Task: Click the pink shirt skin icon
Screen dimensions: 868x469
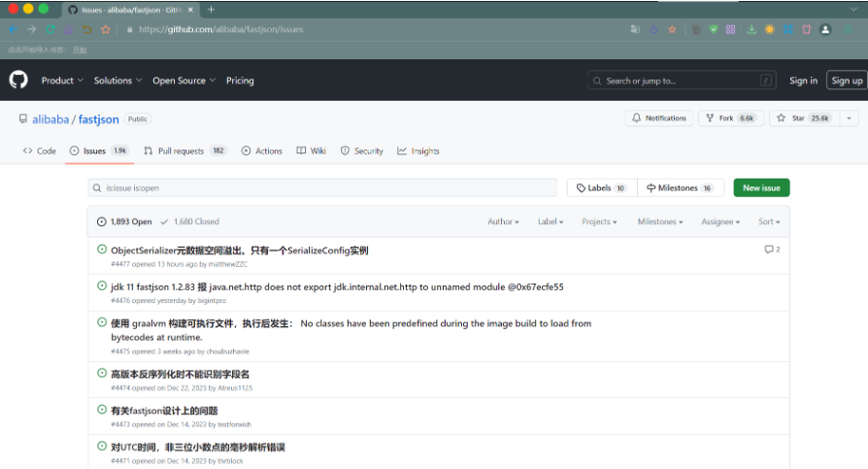Action: pos(807,29)
